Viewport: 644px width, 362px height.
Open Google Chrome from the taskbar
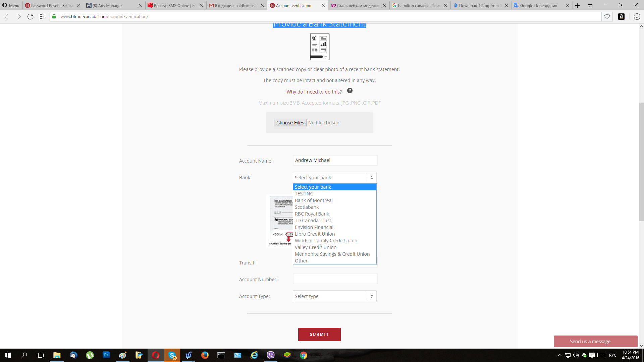click(x=303, y=355)
